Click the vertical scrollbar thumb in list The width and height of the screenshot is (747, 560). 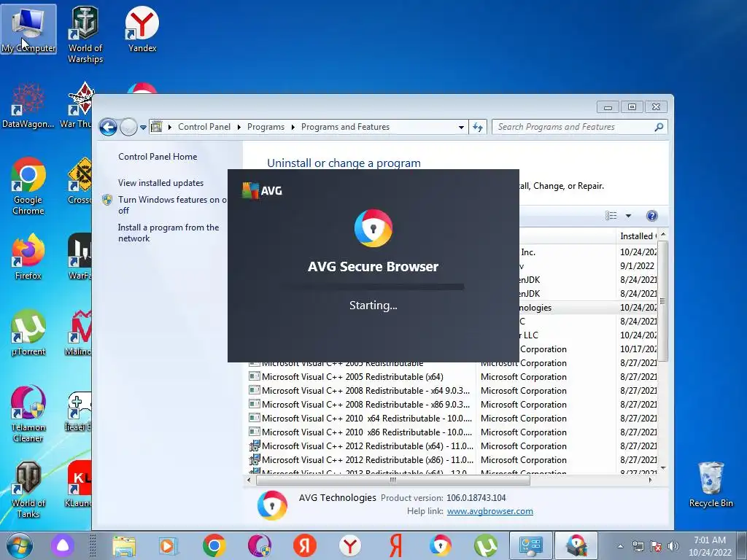click(662, 300)
